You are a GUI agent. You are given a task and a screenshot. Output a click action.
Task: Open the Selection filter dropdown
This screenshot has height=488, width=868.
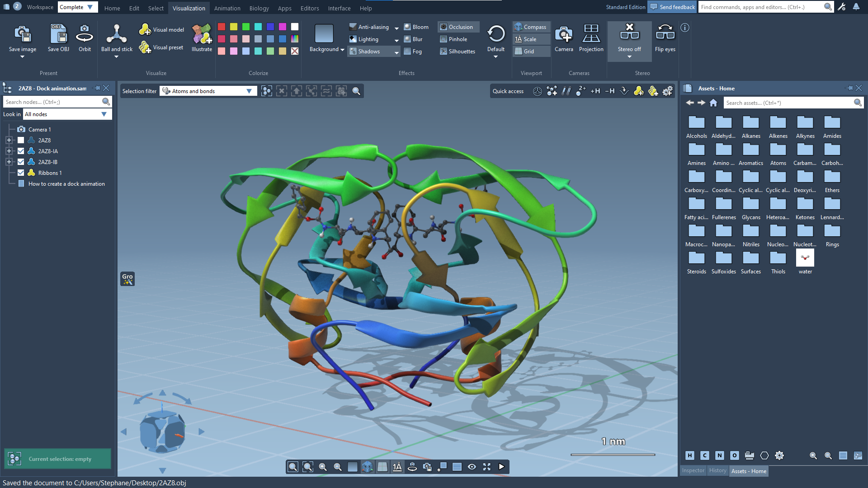(x=249, y=91)
